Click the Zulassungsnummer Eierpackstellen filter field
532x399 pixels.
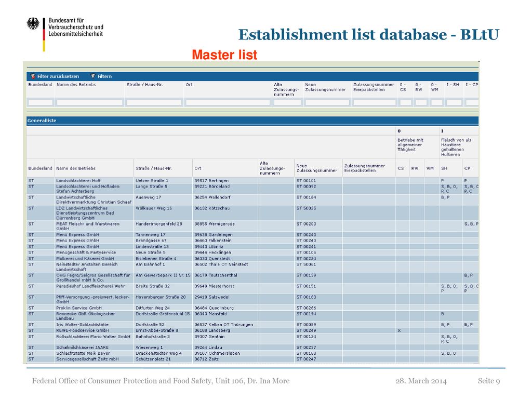point(374,102)
